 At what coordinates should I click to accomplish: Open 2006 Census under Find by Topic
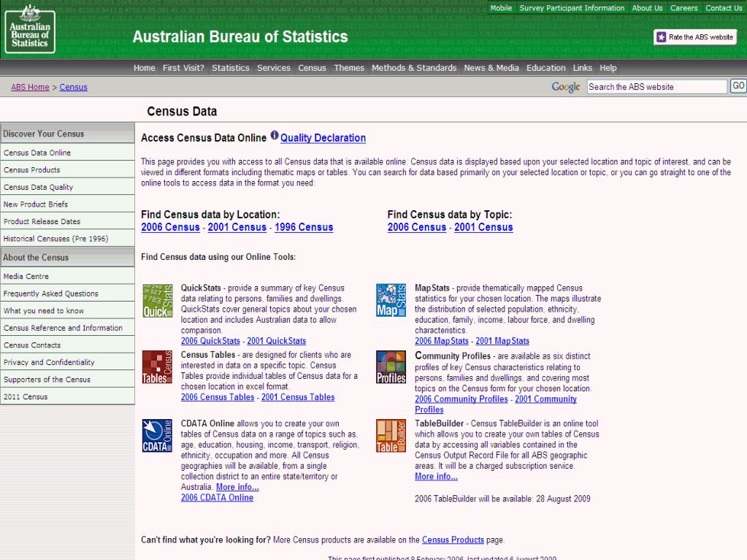tap(417, 227)
